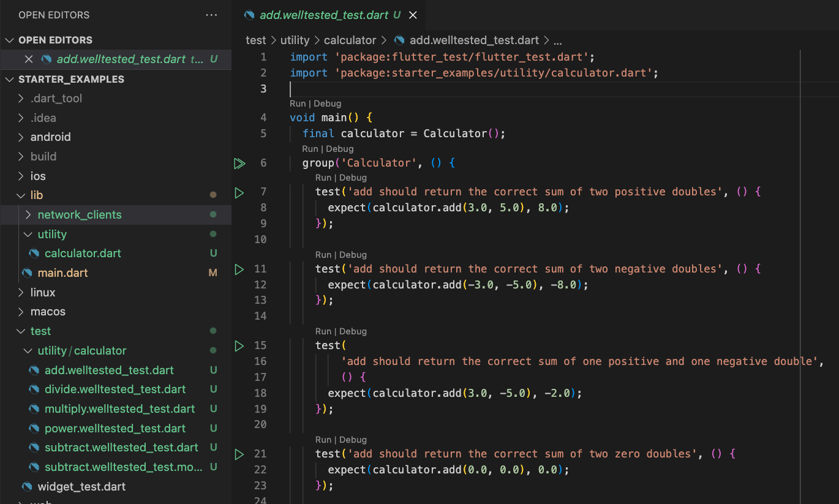Expand the android folder
Viewport: 839px width, 504px height.
21,137
